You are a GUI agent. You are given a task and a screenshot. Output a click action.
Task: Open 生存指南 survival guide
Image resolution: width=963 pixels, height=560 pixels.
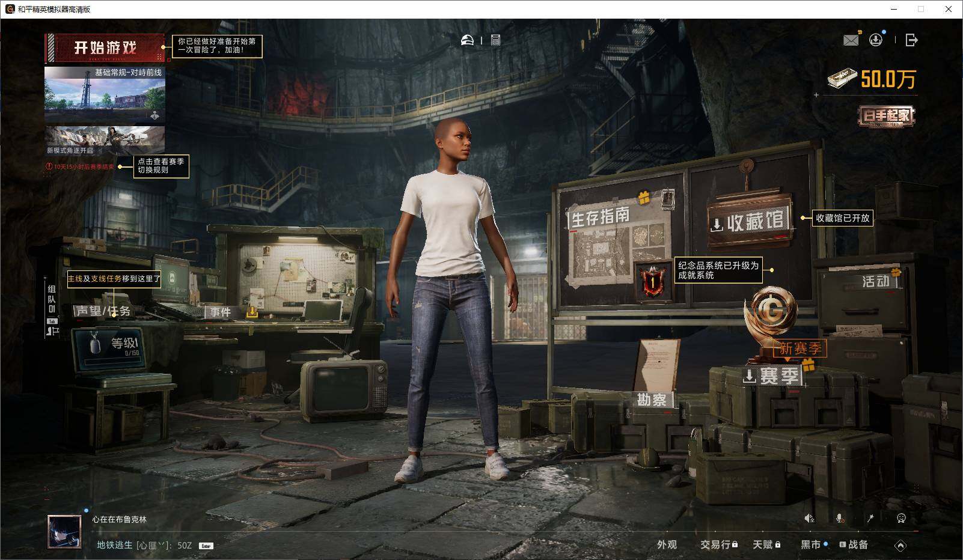point(599,216)
